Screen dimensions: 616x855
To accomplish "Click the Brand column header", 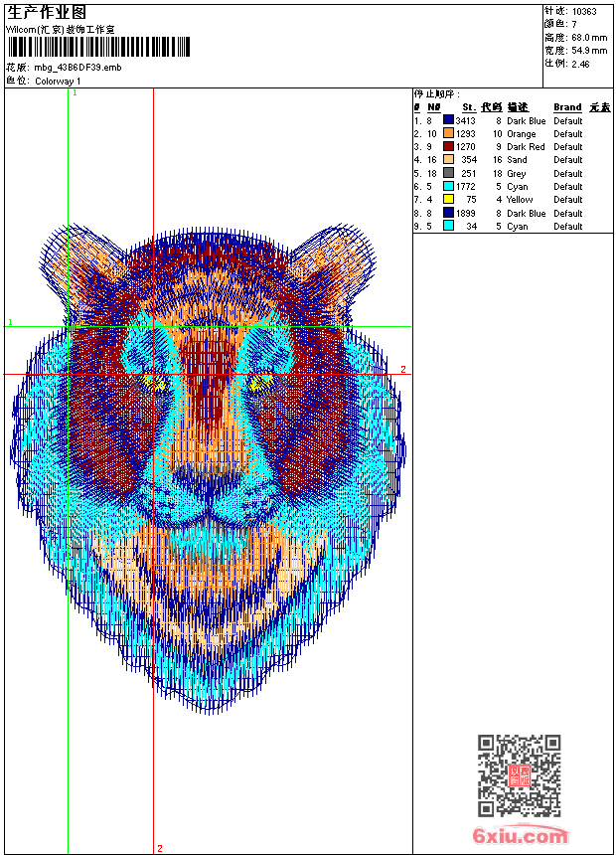I will click(567, 107).
